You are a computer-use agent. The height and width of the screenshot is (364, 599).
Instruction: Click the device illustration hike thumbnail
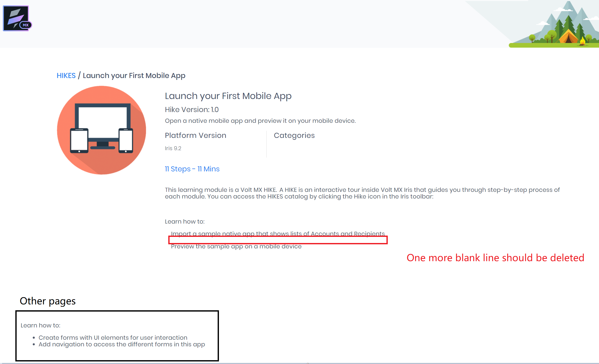click(102, 130)
